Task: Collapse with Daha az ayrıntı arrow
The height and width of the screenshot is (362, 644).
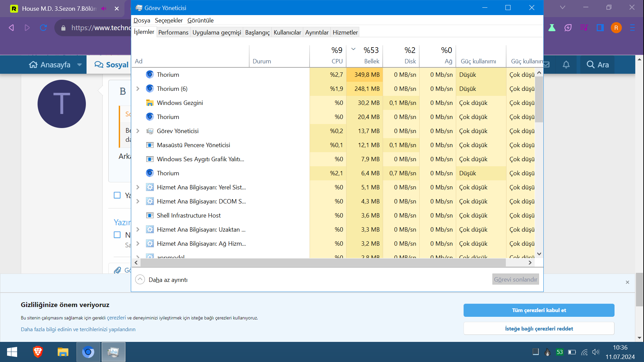Action: coord(140,280)
